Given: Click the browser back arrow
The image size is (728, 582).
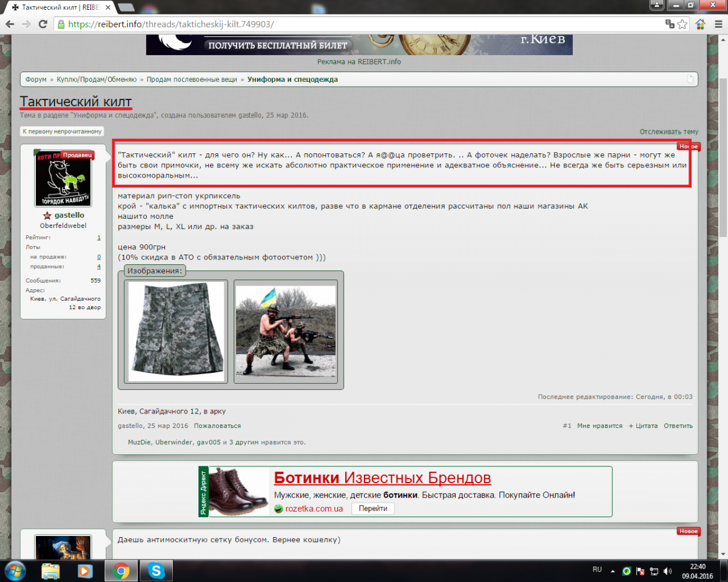Looking at the screenshot, I should [10, 24].
